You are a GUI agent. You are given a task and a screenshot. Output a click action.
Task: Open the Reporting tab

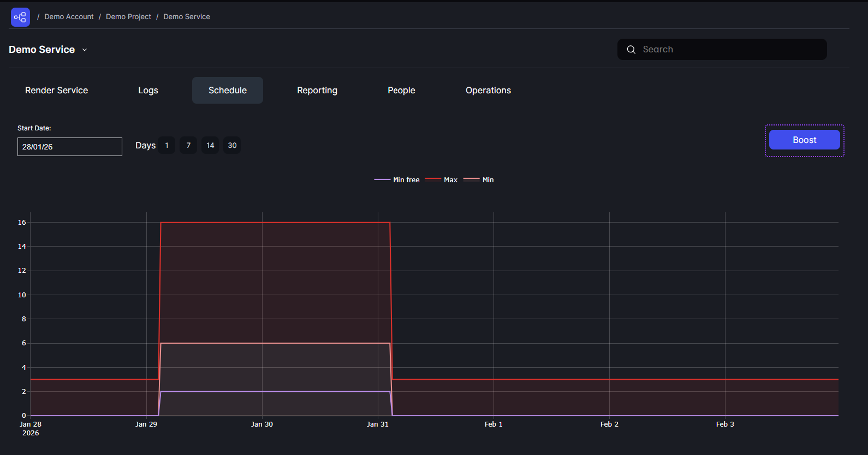point(317,91)
